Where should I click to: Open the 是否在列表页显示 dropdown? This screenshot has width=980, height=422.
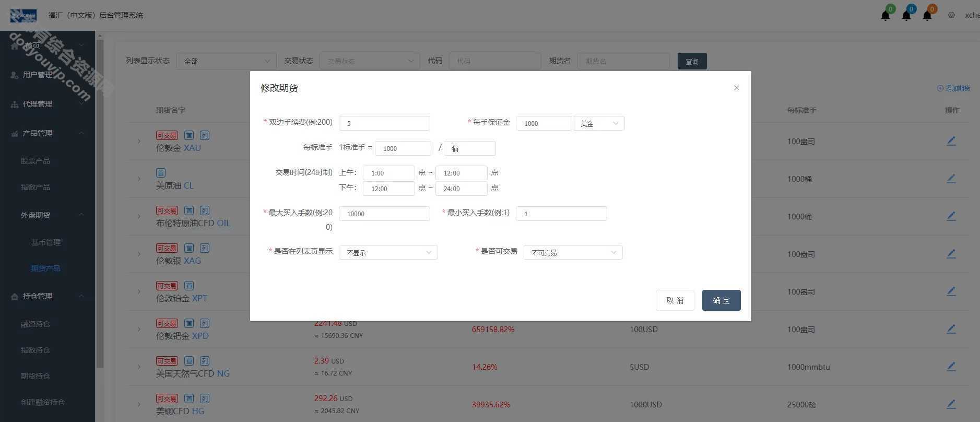[388, 252]
